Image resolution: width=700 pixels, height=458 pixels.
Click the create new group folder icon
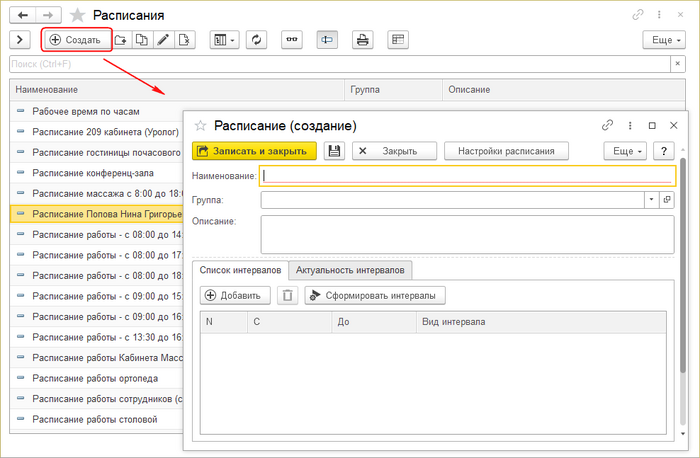[121, 40]
